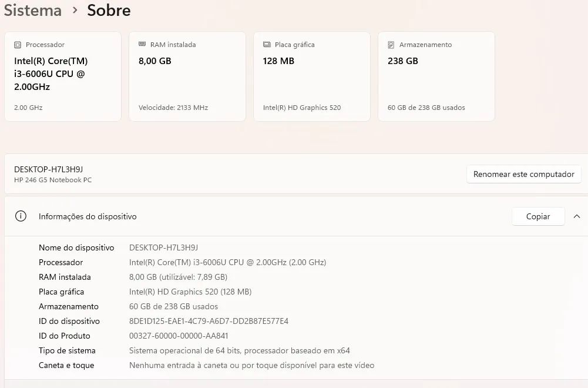Select the Tipo de sistema 64 bits value

point(240,350)
